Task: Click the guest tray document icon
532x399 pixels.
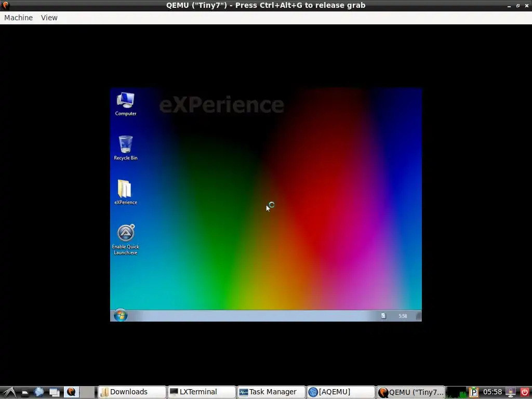Action: coord(383,316)
